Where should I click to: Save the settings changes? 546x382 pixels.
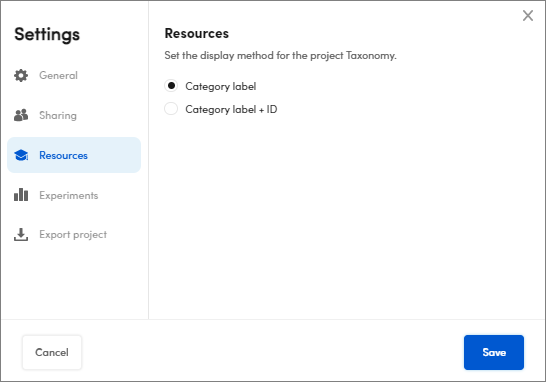[494, 352]
